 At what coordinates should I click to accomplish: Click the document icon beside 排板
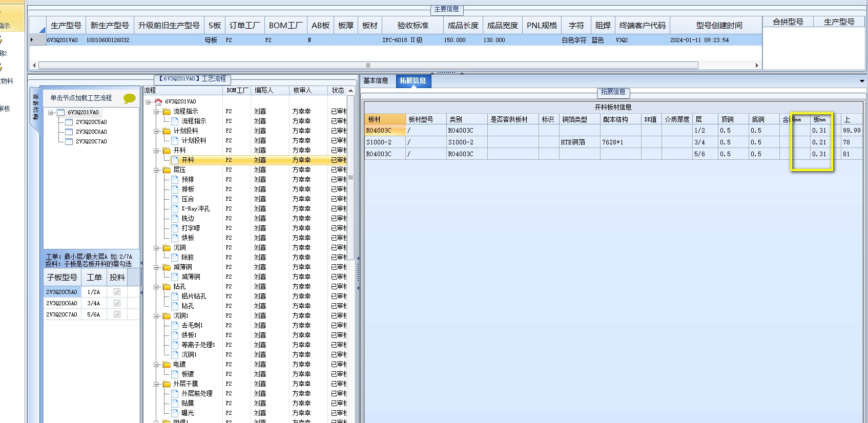175,189
